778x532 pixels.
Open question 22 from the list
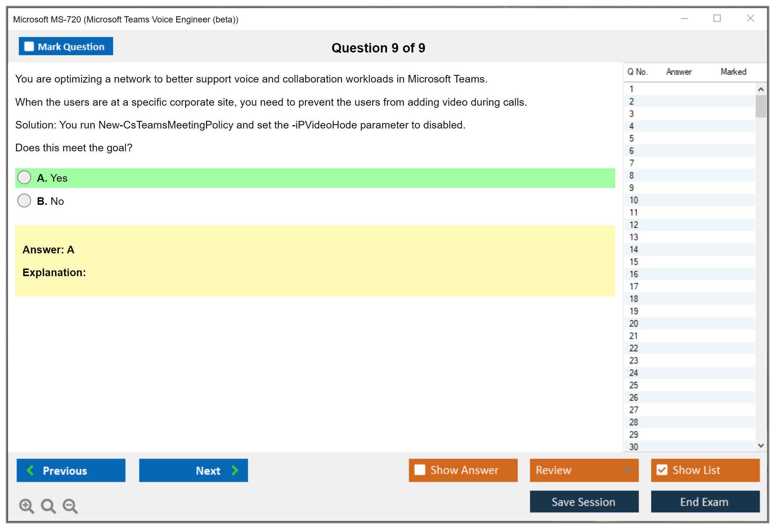click(634, 348)
